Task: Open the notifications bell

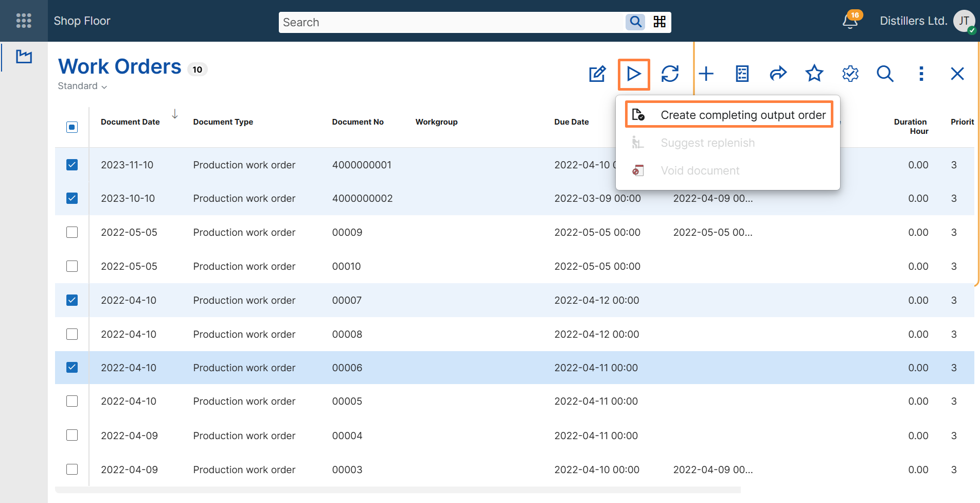Action: pos(848,21)
